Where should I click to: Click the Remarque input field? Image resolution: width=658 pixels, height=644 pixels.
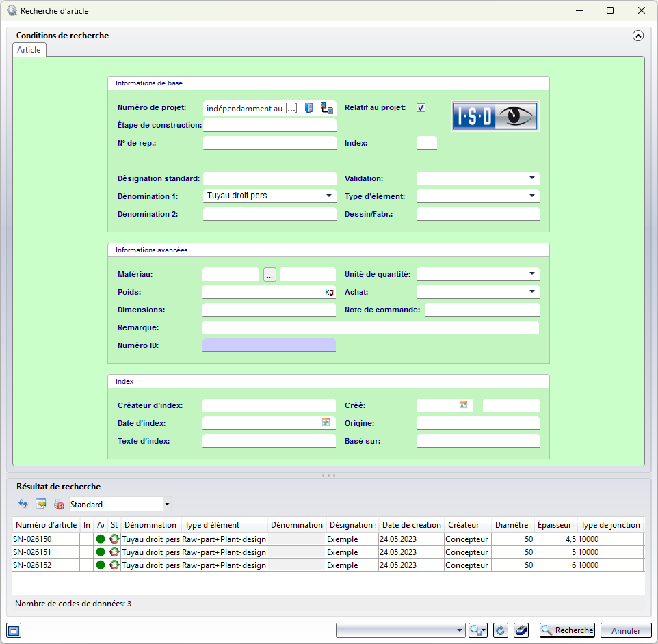click(370, 327)
